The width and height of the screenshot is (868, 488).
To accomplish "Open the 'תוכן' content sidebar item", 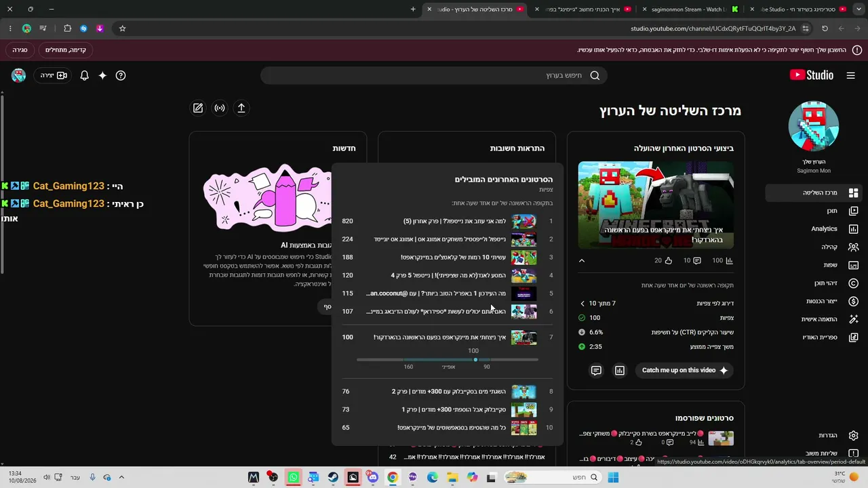I will pyautogui.click(x=813, y=211).
